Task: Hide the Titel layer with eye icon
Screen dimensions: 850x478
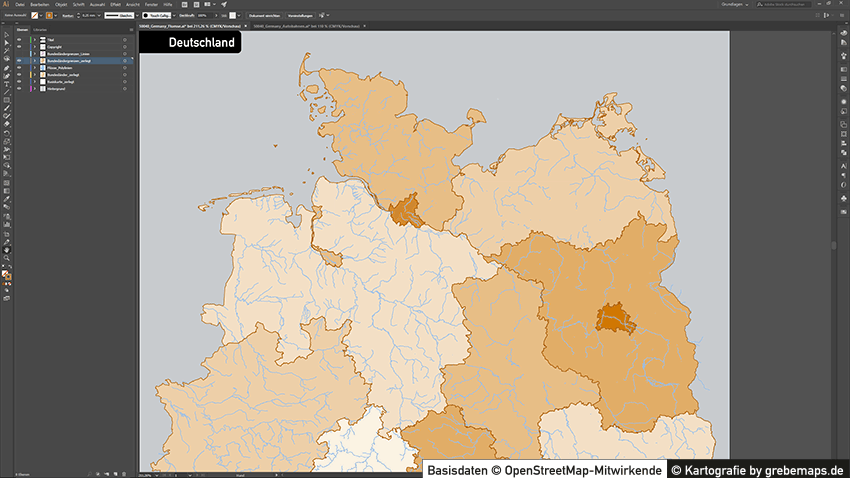Action: [19, 39]
